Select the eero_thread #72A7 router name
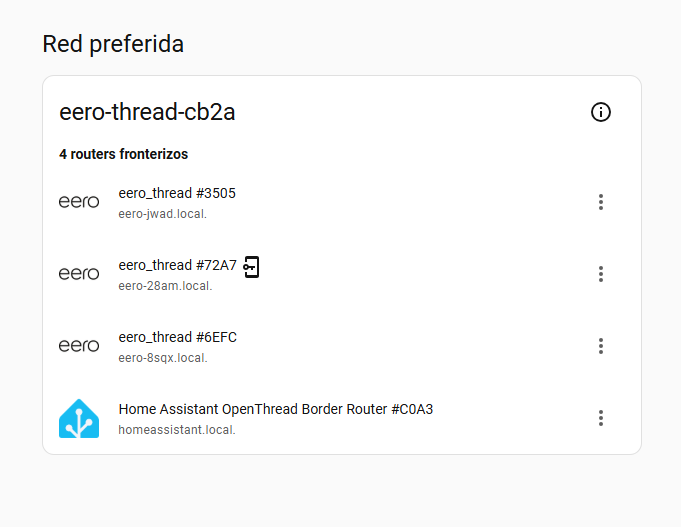The image size is (681, 527). 177,265
